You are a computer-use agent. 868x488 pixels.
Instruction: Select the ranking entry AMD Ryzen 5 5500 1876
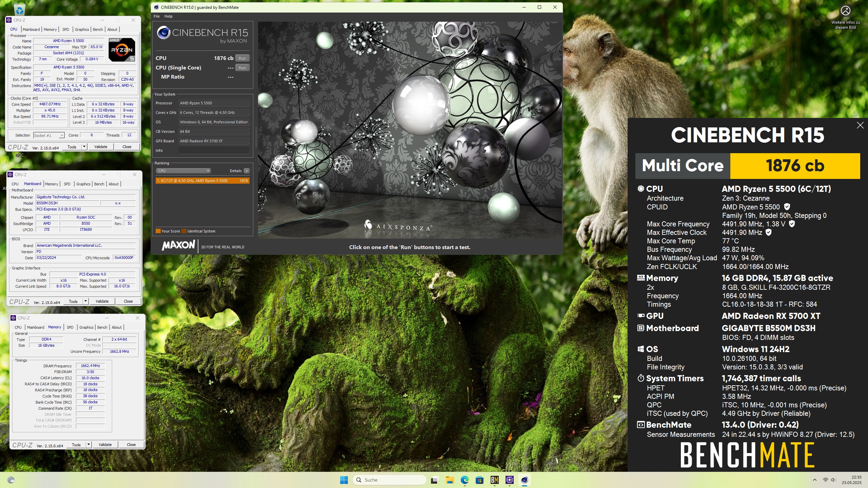pos(202,181)
